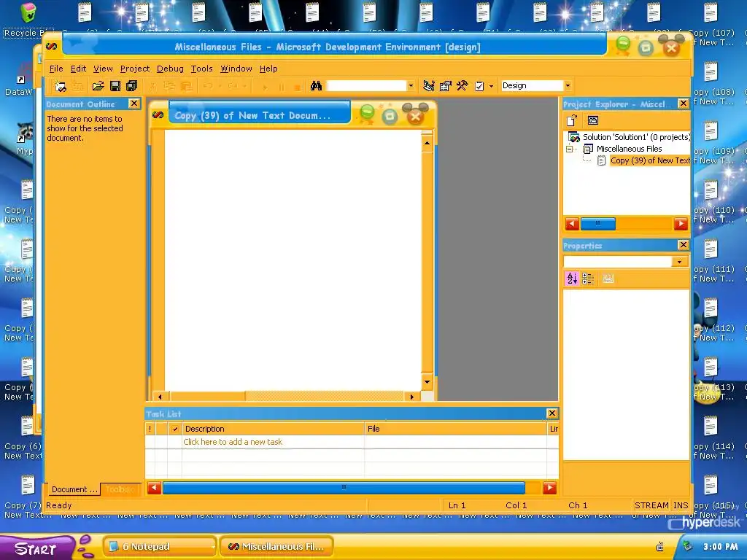Viewport: 747px width, 560px height.
Task: Click the Open File folder icon
Action: [x=98, y=86]
